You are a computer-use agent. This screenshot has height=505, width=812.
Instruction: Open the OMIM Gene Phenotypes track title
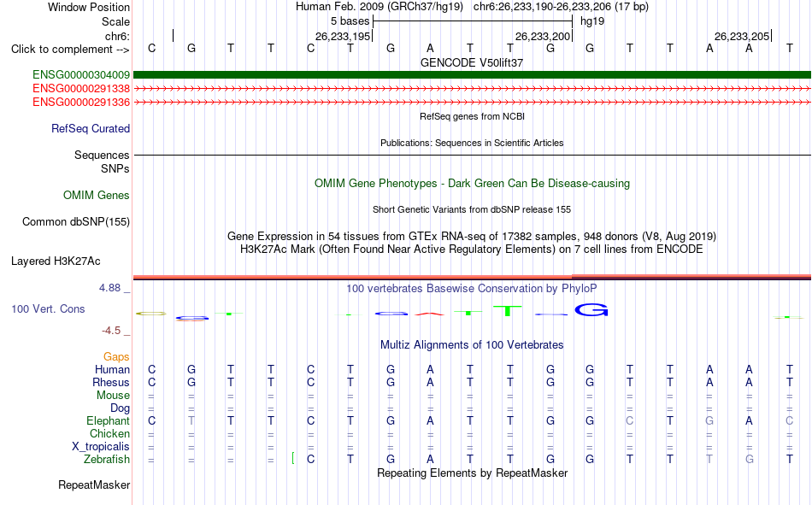click(472, 184)
